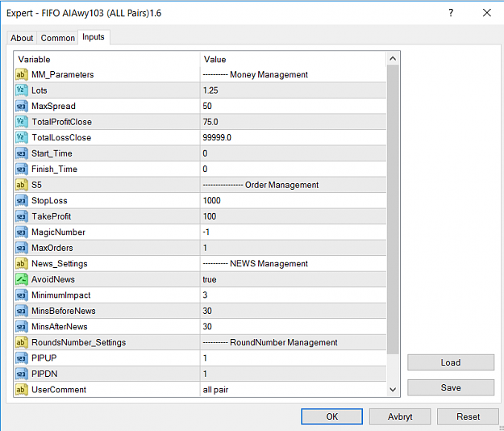Viewport: 504px width, 431px height.
Task: Select the TakeProfit value 100
Action: 210,216
